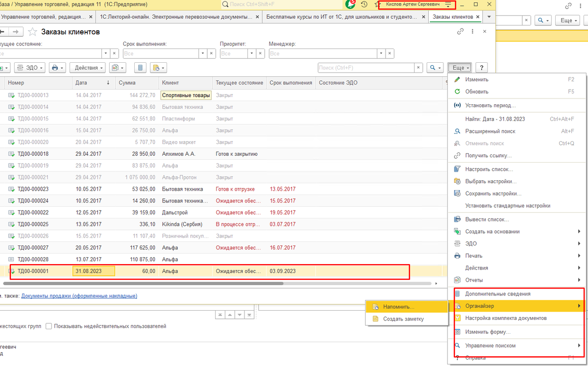The image size is (588, 366).
Task: Choose Изменить форму... menu item
Action: coord(517,332)
